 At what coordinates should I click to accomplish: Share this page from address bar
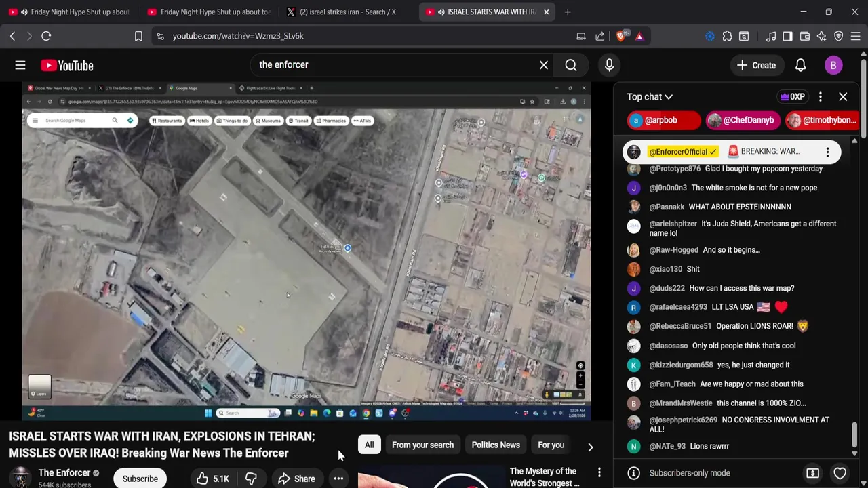pyautogui.click(x=599, y=36)
